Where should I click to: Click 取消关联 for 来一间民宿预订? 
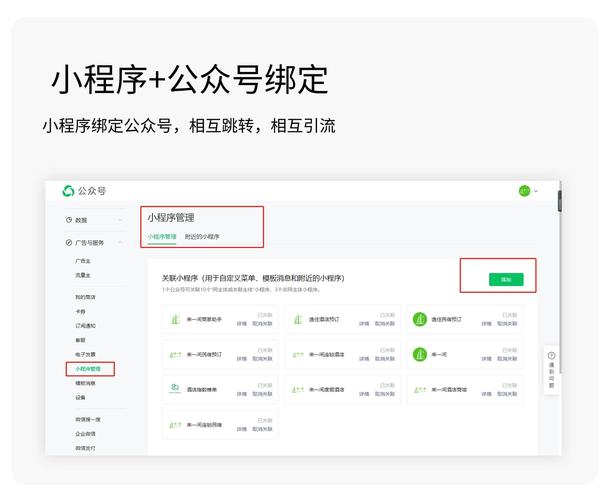click(262, 359)
